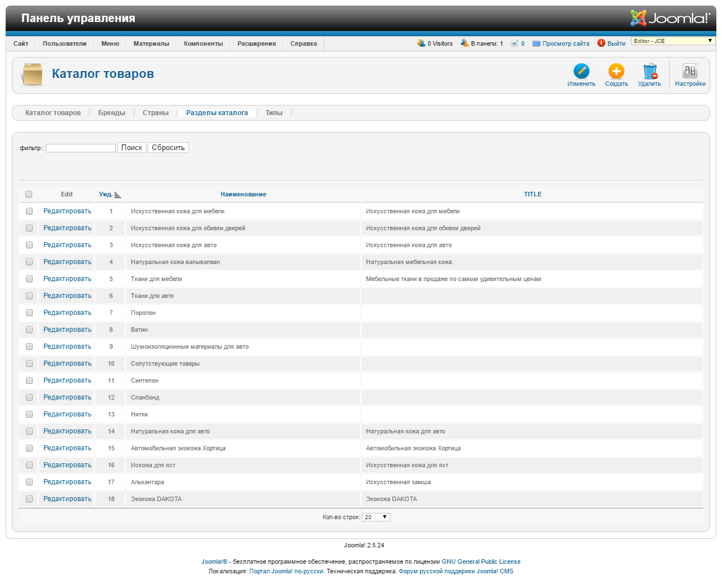This screenshot has height=588, width=722.
Task: Open the Editor - JCE dropdown
Action: pos(673,41)
